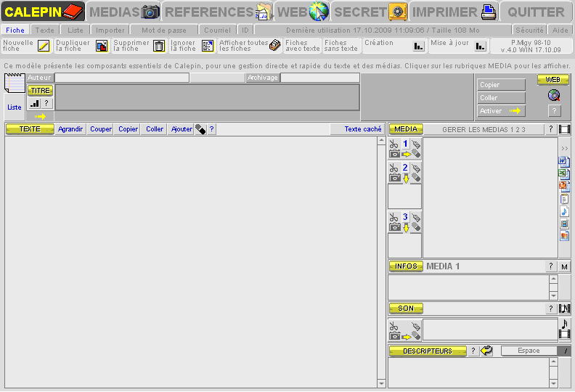This screenshot has height=392, width=575.
Task: Click the tag icon for media 3
Action: coord(415,218)
